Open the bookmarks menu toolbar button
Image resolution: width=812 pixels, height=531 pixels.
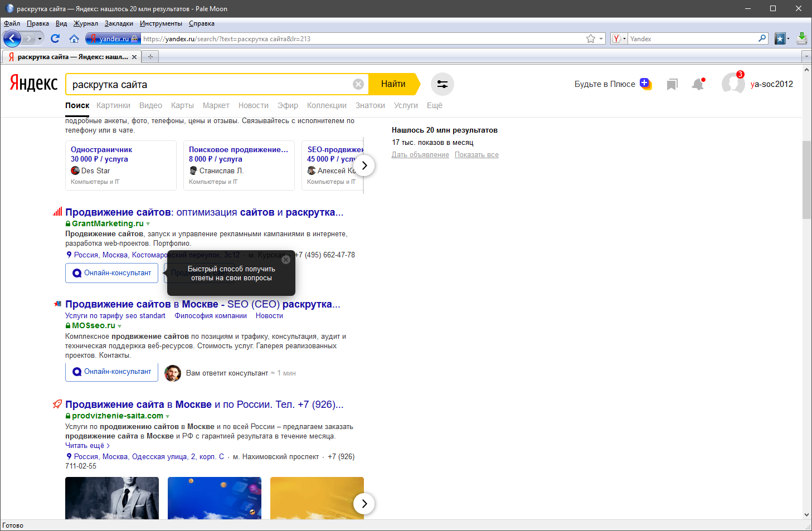(x=780, y=38)
